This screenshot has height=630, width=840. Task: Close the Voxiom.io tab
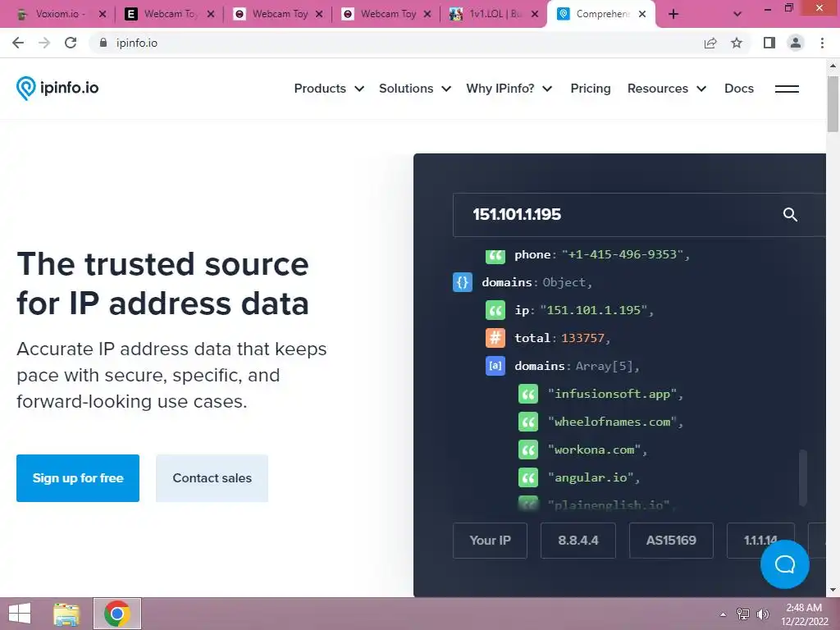coord(103,15)
